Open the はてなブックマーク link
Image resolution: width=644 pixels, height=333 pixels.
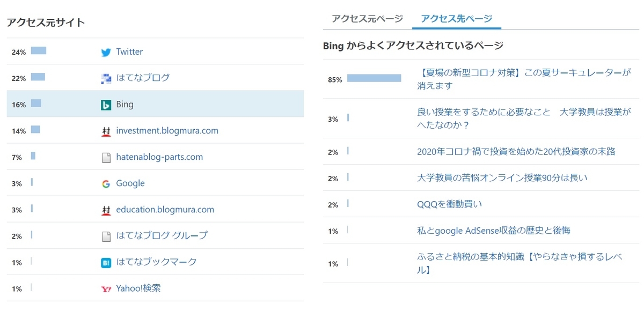coord(156,262)
